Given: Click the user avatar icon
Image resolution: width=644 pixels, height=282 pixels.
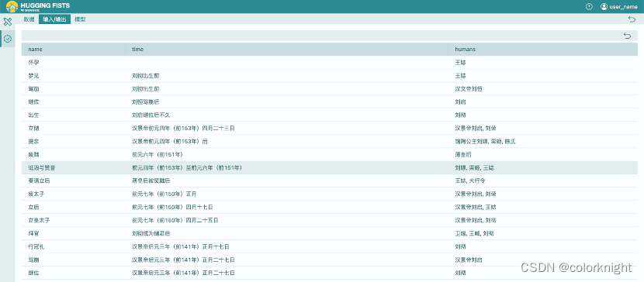Looking at the screenshot, I should coord(604,6).
